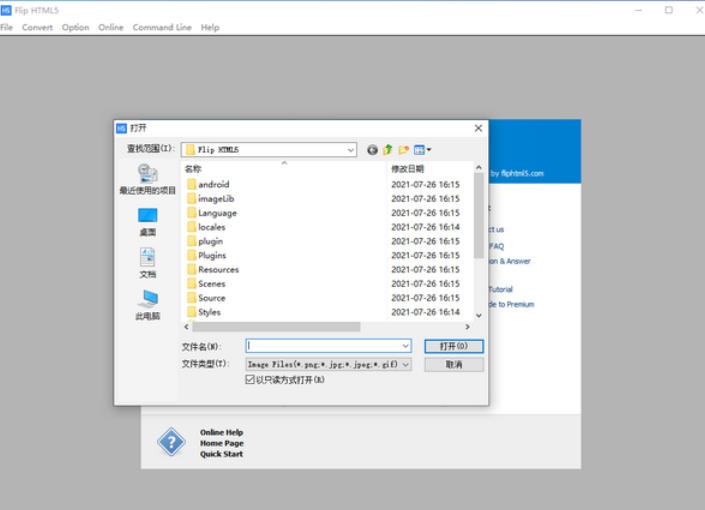Click the Open (打开) button
The height and width of the screenshot is (510, 705).
(453, 346)
